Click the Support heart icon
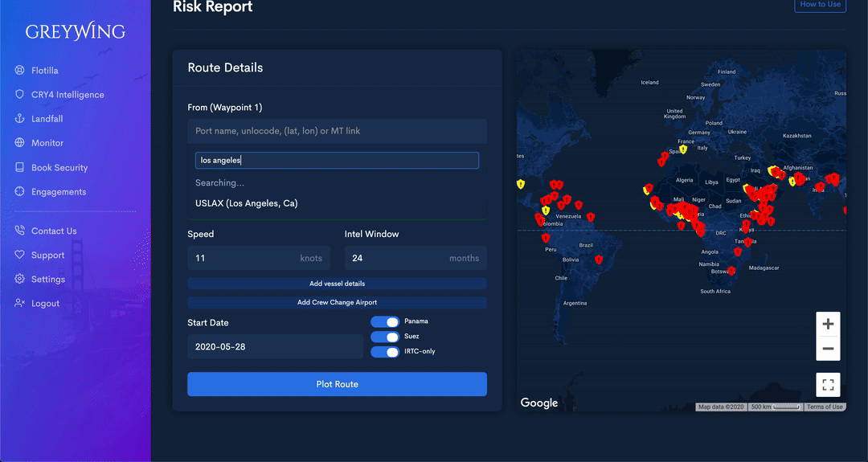The image size is (868, 462). 19,256
